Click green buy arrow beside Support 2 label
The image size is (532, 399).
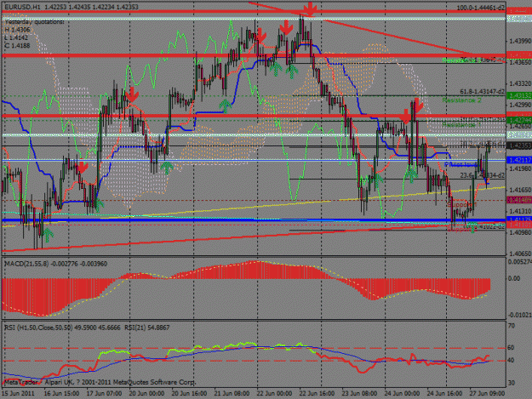[x=472, y=227]
